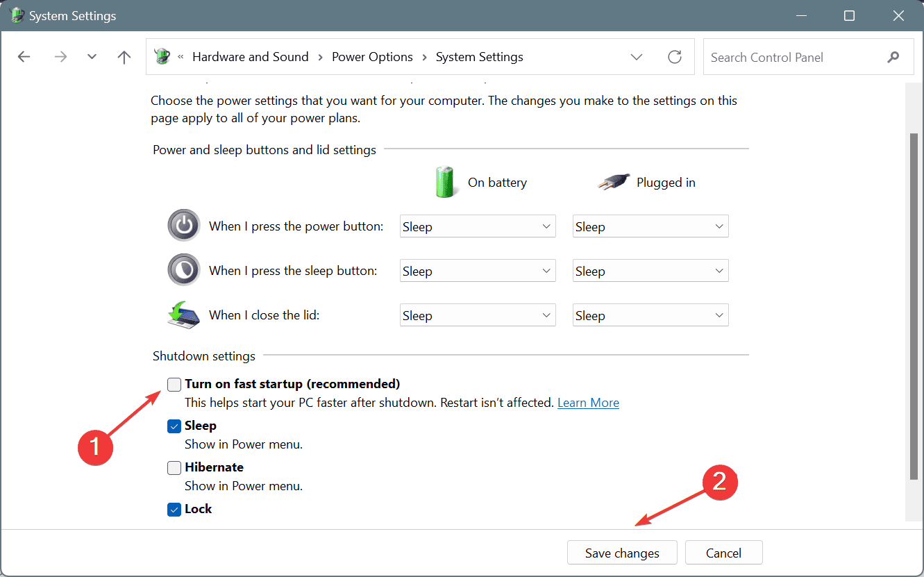Uncheck the Sleep checkbox
Image resolution: width=924 pixels, height=577 pixels.
pyautogui.click(x=174, y=426)
